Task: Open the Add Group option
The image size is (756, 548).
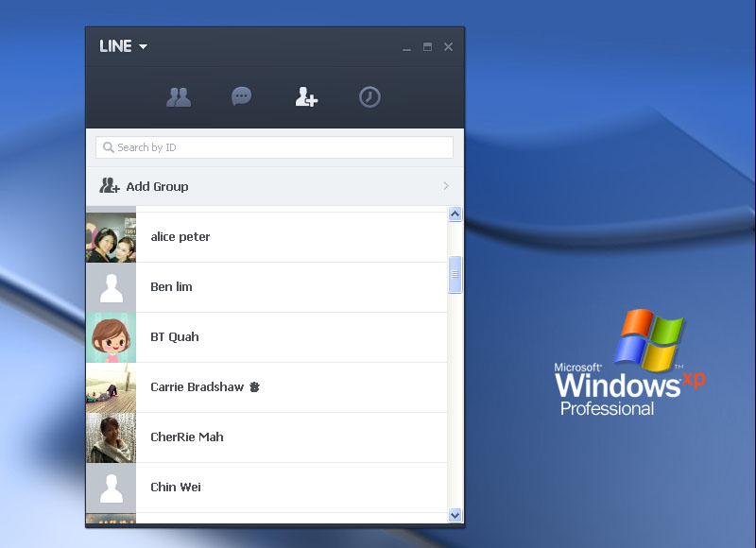Action: tap(275, 186)
